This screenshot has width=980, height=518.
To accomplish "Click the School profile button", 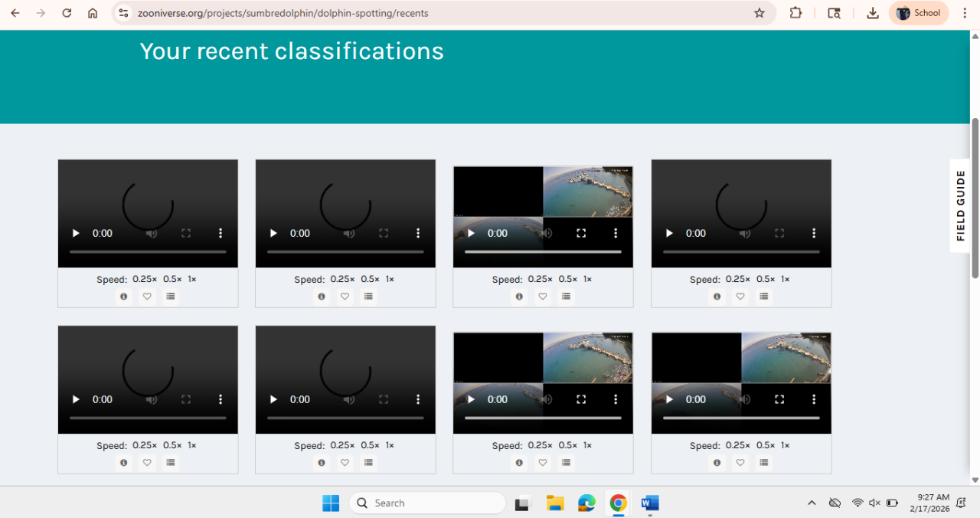I will [x=918, y=13].
